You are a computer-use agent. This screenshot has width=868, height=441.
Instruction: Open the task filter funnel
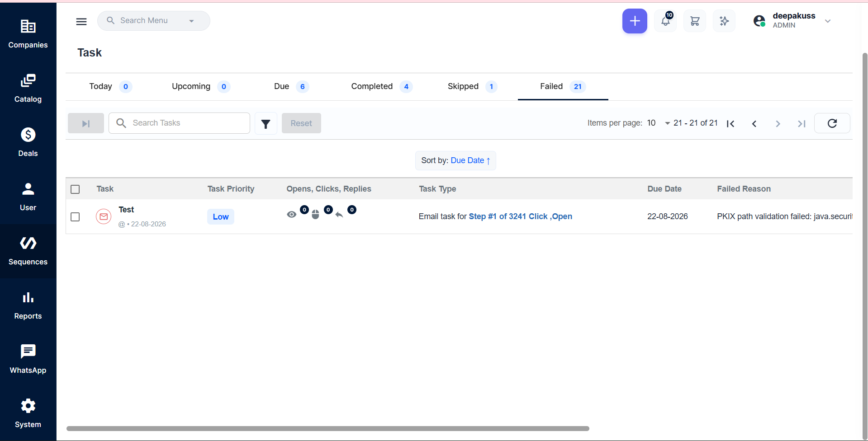266,123
